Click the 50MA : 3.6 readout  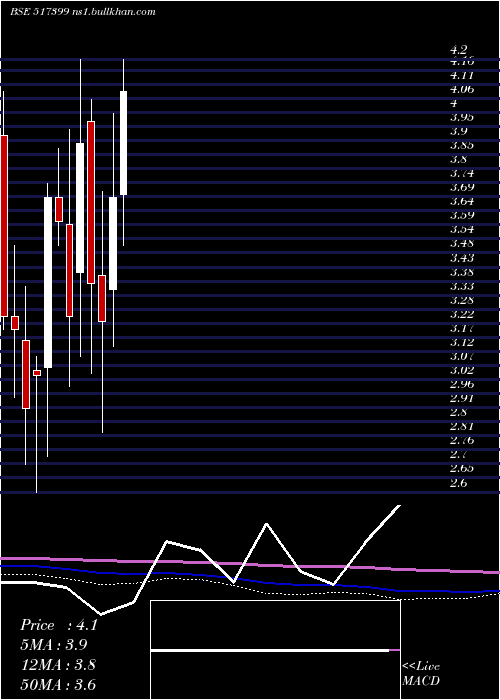[58, 684]
